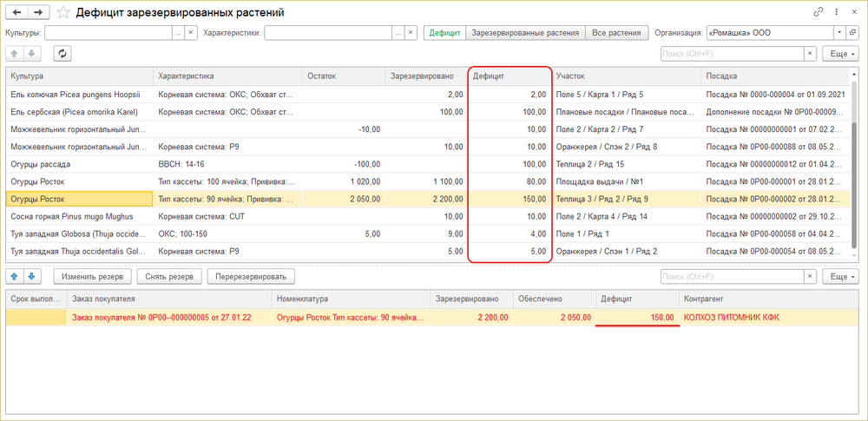
Task: Click the refresh list icon
Action: [62, 54]
